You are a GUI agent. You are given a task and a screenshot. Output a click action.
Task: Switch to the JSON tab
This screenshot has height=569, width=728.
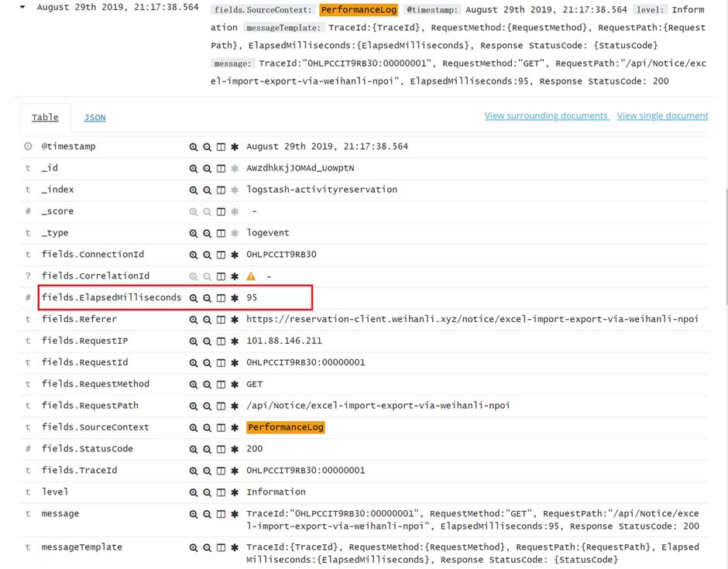click(94, 118)
